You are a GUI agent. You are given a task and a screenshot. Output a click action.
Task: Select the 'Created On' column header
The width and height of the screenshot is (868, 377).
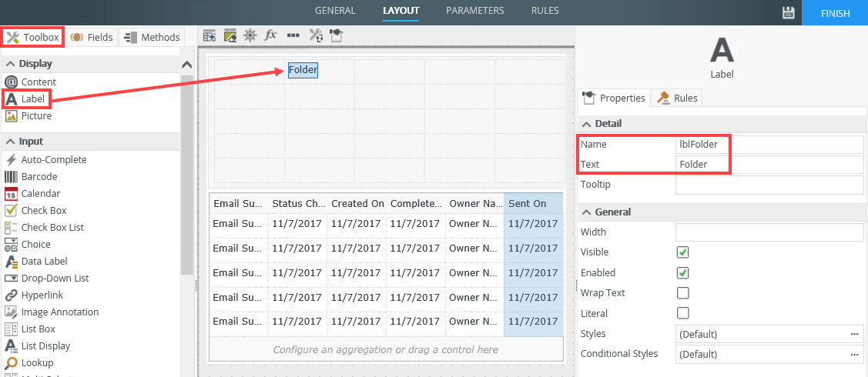(357, 203)
